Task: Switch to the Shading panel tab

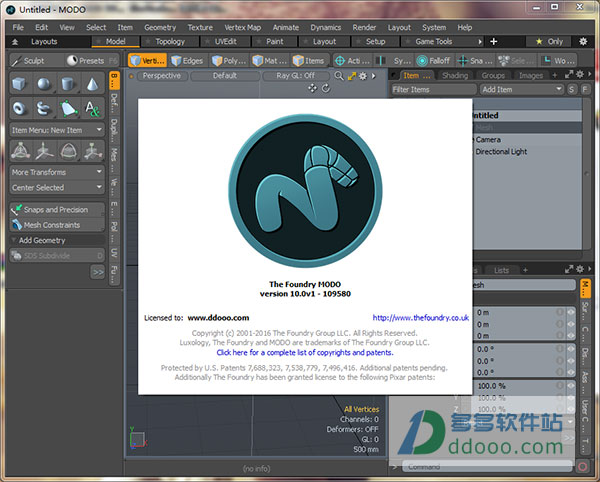Action: click(455, 75)
